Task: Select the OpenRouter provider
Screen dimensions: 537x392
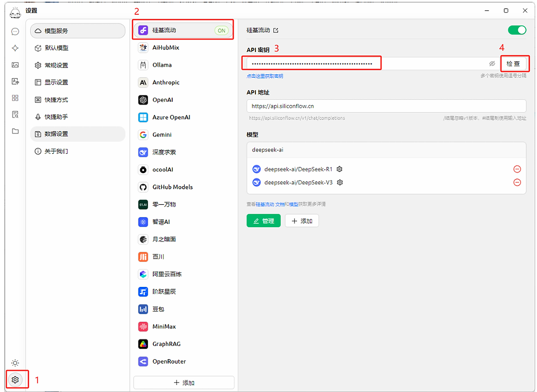Action: tap(184, 361)
